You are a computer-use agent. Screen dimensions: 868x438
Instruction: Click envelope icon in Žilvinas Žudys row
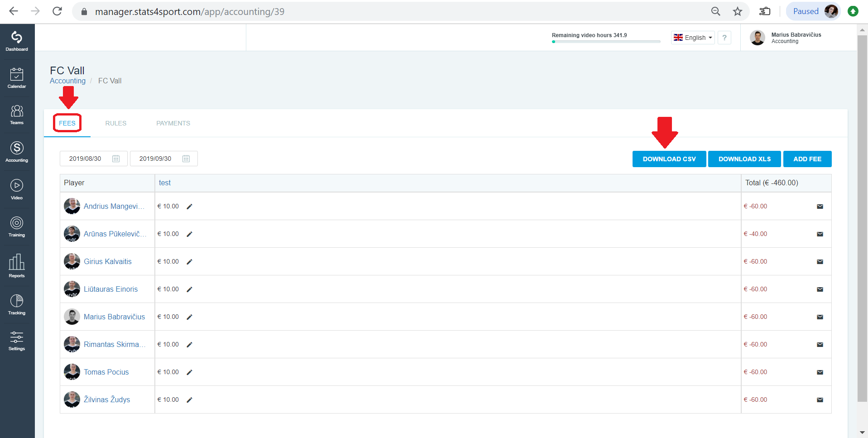pos(820,400)
